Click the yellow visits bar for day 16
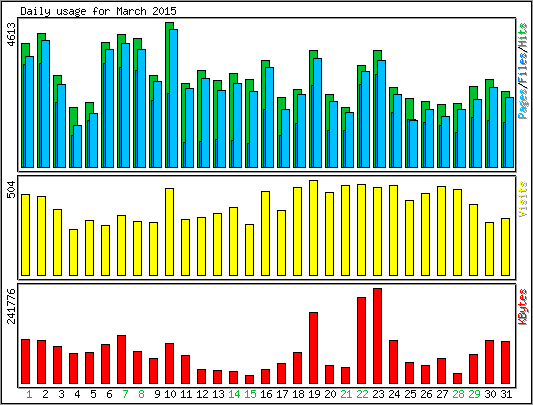 click(265, 233)
